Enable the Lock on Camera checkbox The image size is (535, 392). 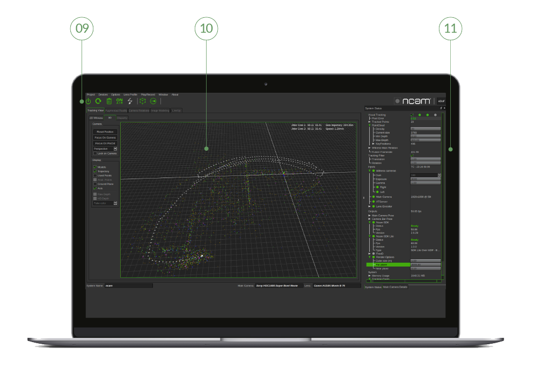(x=95, y=153)
